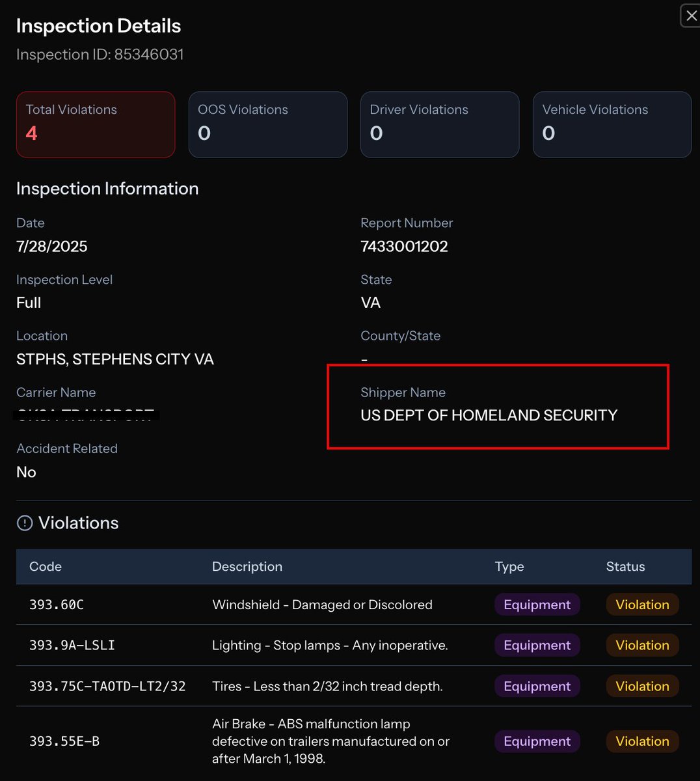The image size is (700, 781).
Task: Click Violation status badge in 393.55E-B row
Action: [x=642, y=741]
